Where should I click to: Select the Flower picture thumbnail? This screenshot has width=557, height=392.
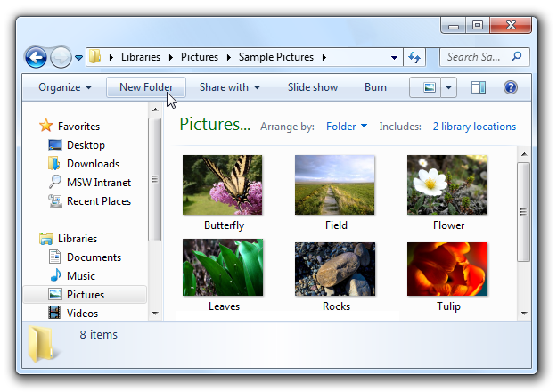click(x=446, y=184)
